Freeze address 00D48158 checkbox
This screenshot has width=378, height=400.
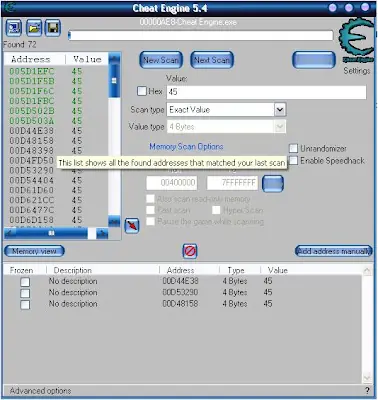click(x=25, y=305)
